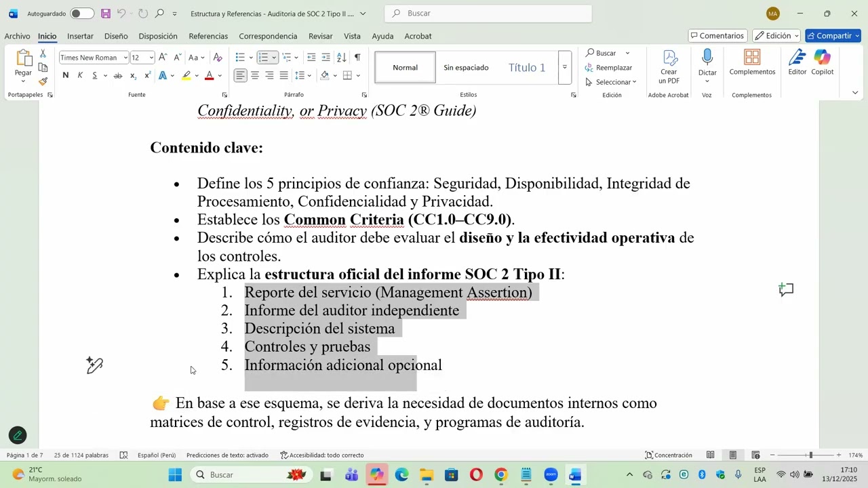Click the Save disk icon in title bar
868x488 pixels.
pos(106,14)
